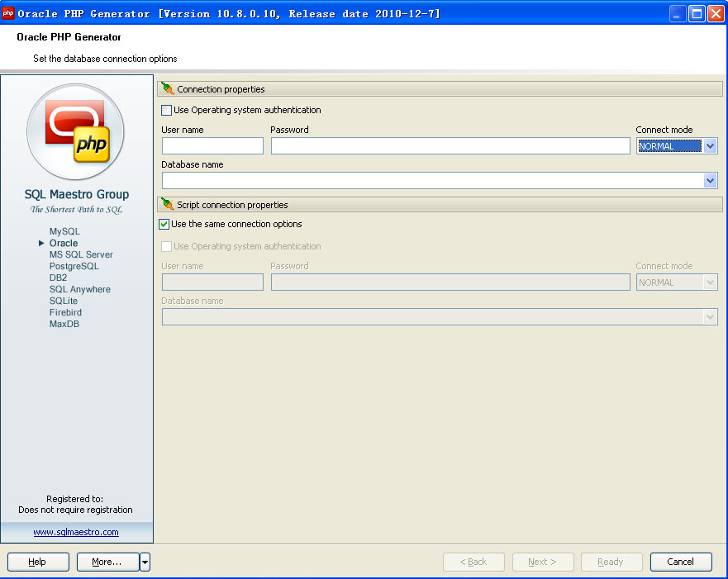The height and width of the screenshot is (579, 728).
Task: Select SQLite in the product list
Action: point(64,301)
